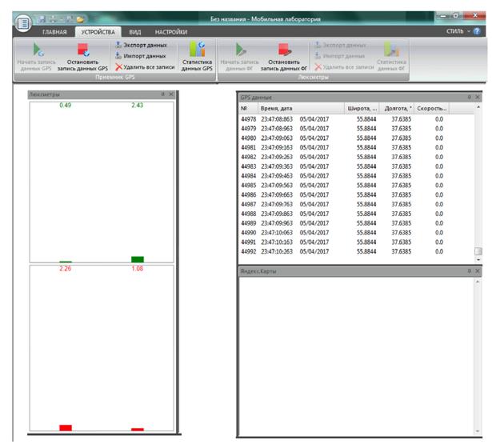
Task: Click Удалить все записи in GPS group
Action: (144, 67)
